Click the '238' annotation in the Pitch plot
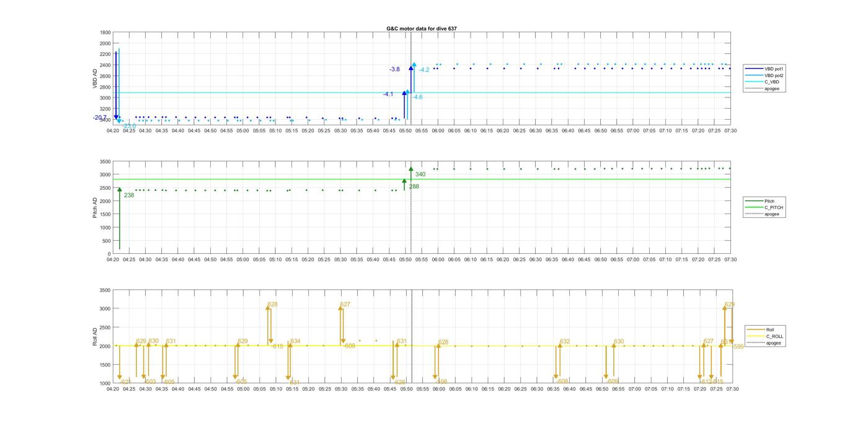Screen dimensions: 868x430 click(x=129, y=195)
